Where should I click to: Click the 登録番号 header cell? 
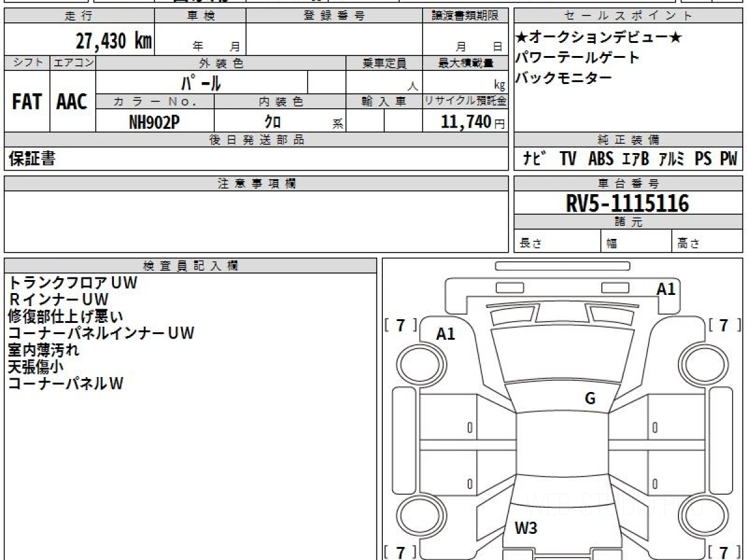[x=334, y=16]
